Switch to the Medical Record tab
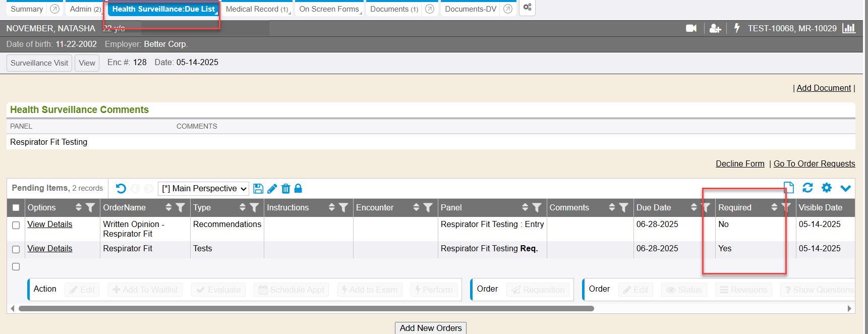 (256, 9)
